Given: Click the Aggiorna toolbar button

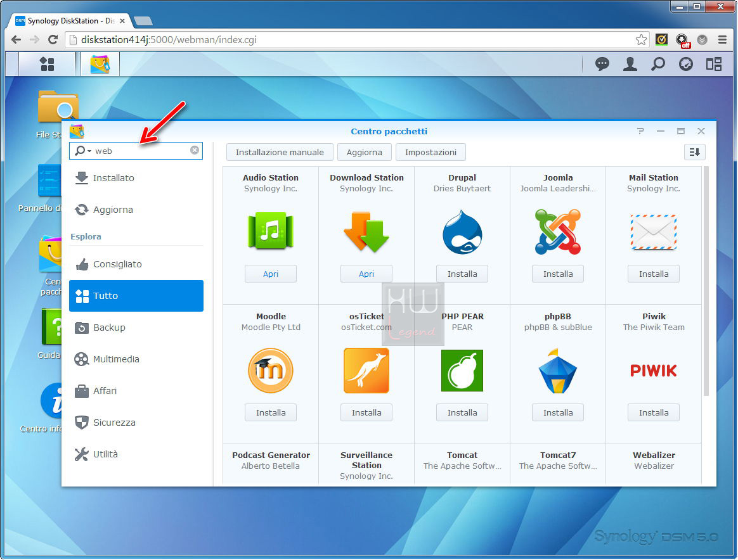Looking at the screenshot, I should tap(365, 152).
